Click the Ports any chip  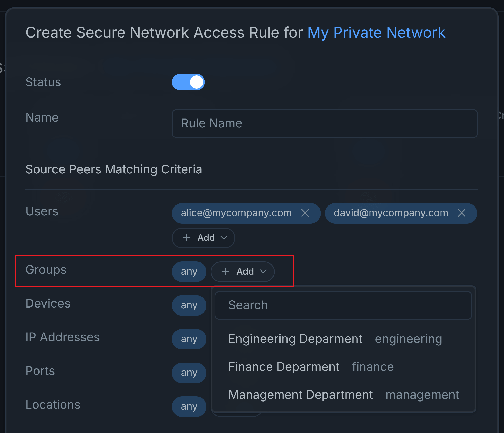tap(189, 373)
